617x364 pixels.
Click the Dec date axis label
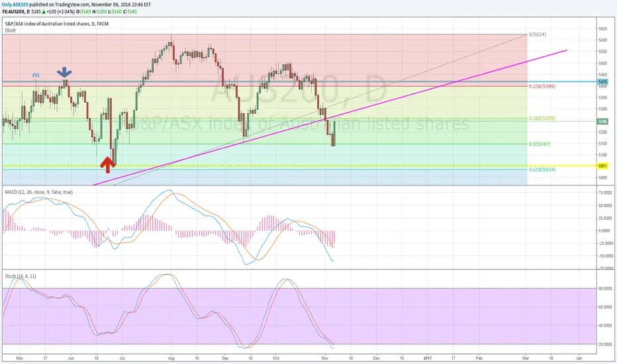[x=377, y=358]
